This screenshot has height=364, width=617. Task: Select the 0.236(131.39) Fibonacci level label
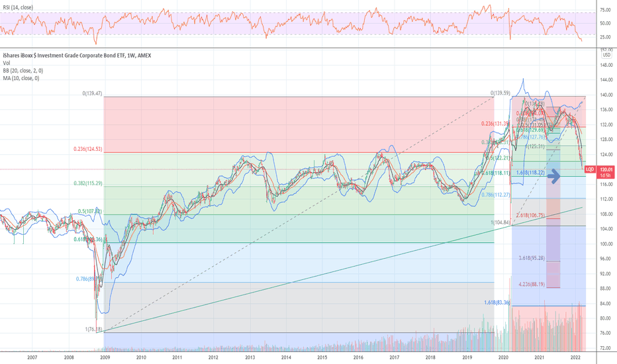[495, 124]
